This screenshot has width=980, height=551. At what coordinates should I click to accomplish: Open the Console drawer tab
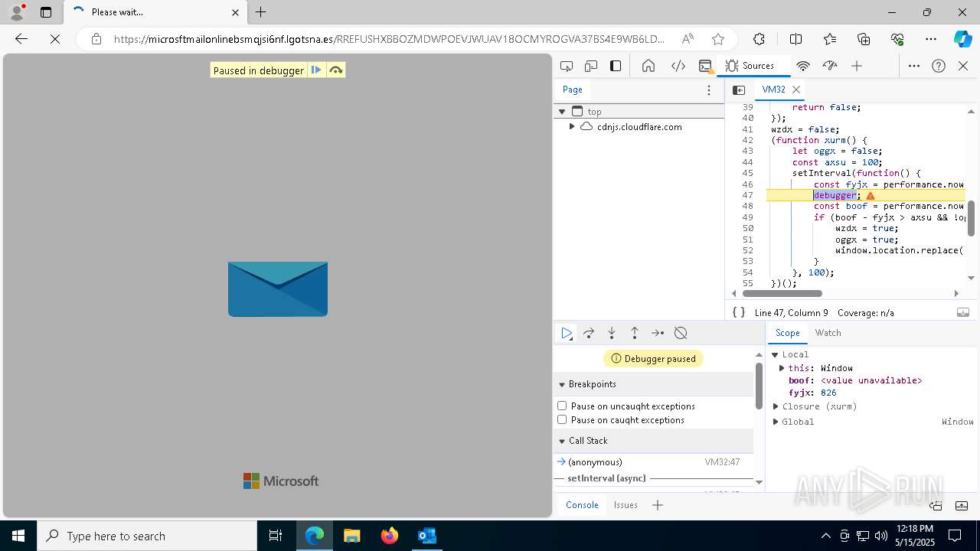(582, 505)
